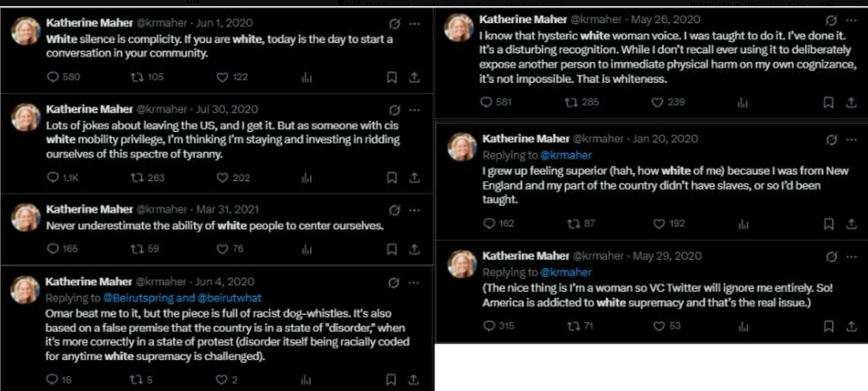Click Katherine Maher name on May 29 tweet
The width and height of the screenshot is (868, 391).
click(x=525, y=256)
